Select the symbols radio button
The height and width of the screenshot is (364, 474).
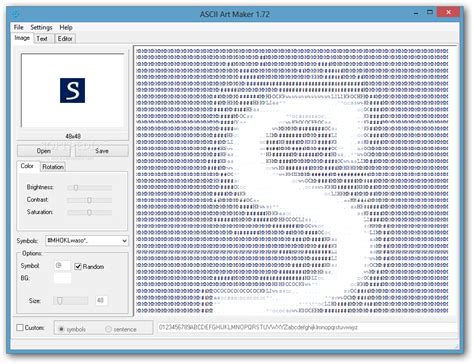[x=61, y=329]
